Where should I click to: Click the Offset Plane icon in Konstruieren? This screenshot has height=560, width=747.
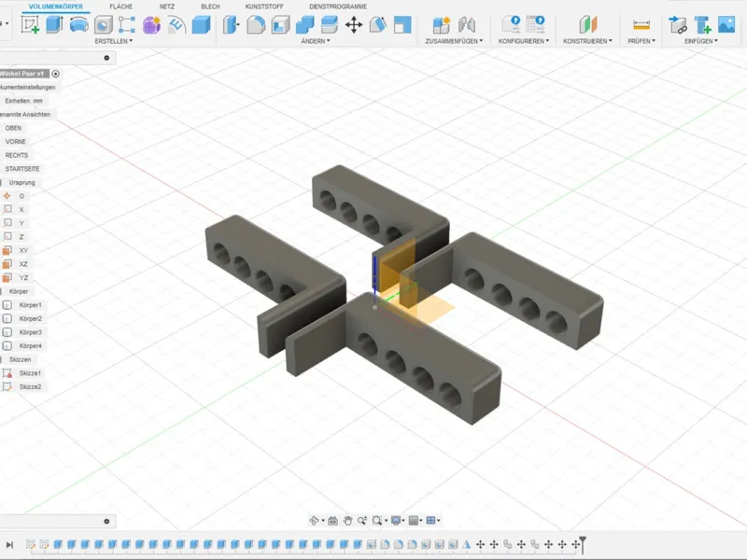click(x=588, y=25)
